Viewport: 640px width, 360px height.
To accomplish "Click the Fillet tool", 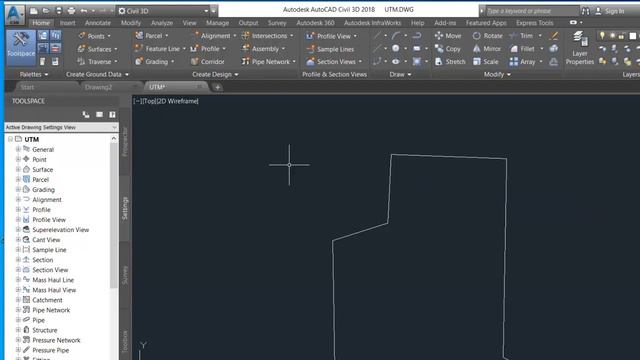I will pyautogui.click(x=522, y=49).
